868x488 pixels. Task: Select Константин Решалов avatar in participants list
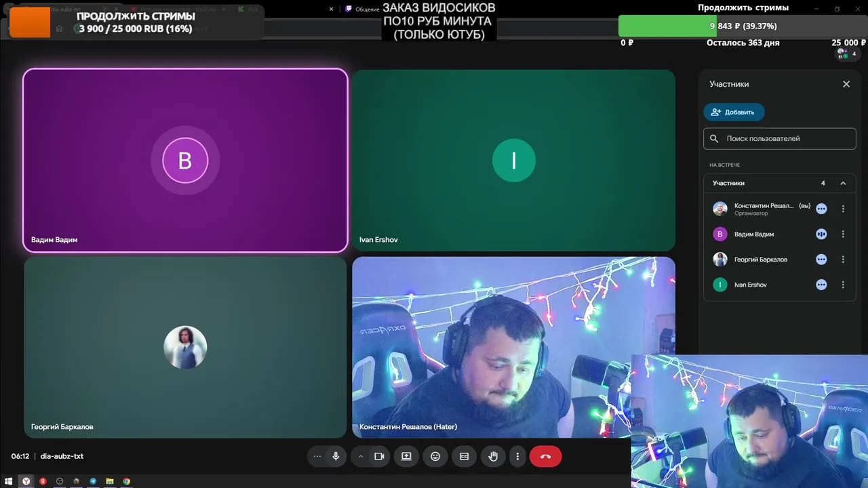point(720,209)
